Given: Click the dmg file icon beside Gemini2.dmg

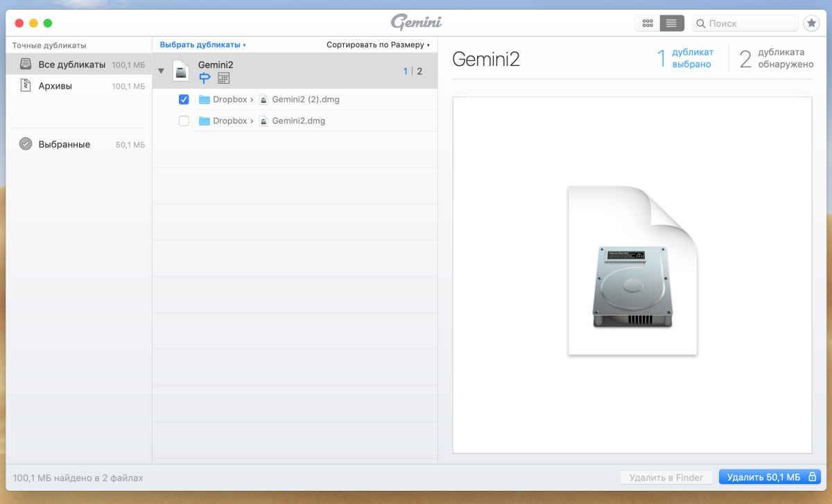Looking at the screenshot, I should (263, 121).
